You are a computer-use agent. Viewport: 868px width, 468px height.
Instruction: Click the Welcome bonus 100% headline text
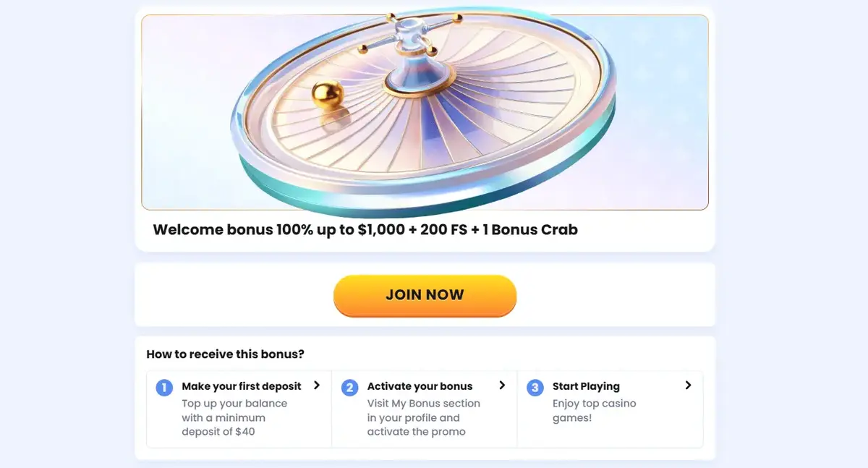(365, 230)
